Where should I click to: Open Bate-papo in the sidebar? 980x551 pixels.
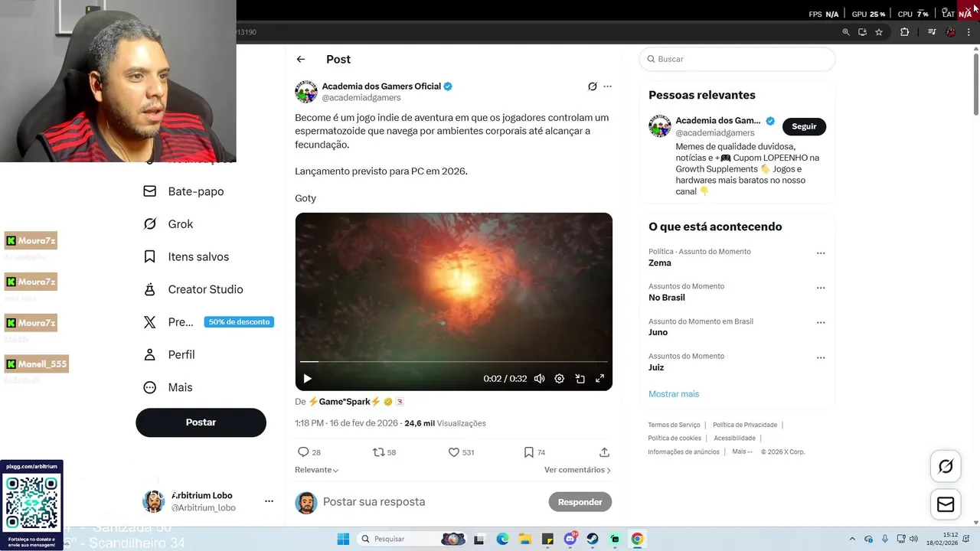point(184,191)
